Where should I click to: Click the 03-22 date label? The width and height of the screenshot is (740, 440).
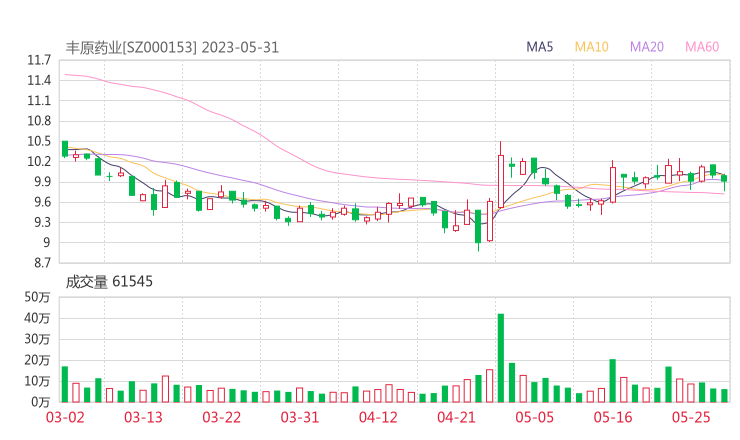click(222, 417)
